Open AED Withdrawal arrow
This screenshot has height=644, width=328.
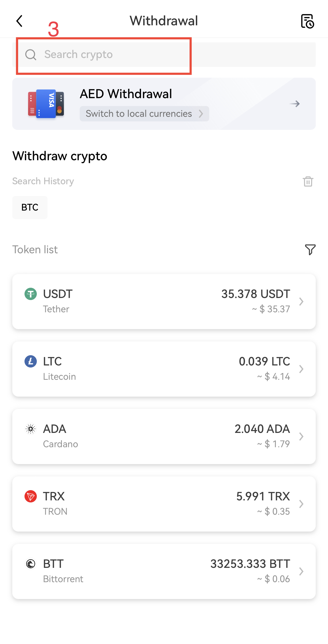(295, 104)
